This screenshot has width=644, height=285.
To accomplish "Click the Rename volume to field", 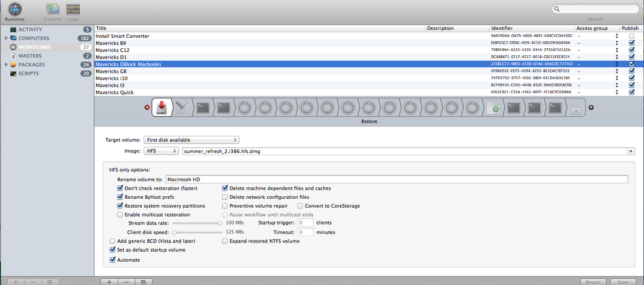I will (397, 179).
